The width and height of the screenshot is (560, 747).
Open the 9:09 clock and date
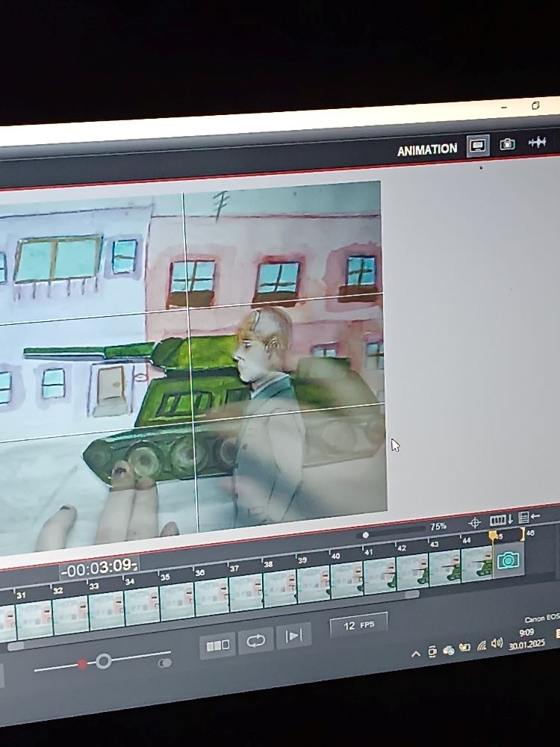click(526, 639)
